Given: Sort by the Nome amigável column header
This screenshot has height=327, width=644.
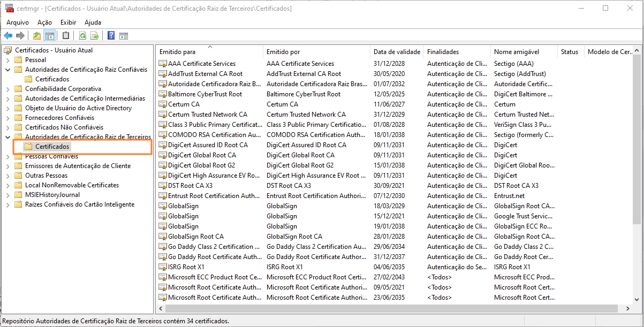Looking at the screenshot, I should [524, 52].
